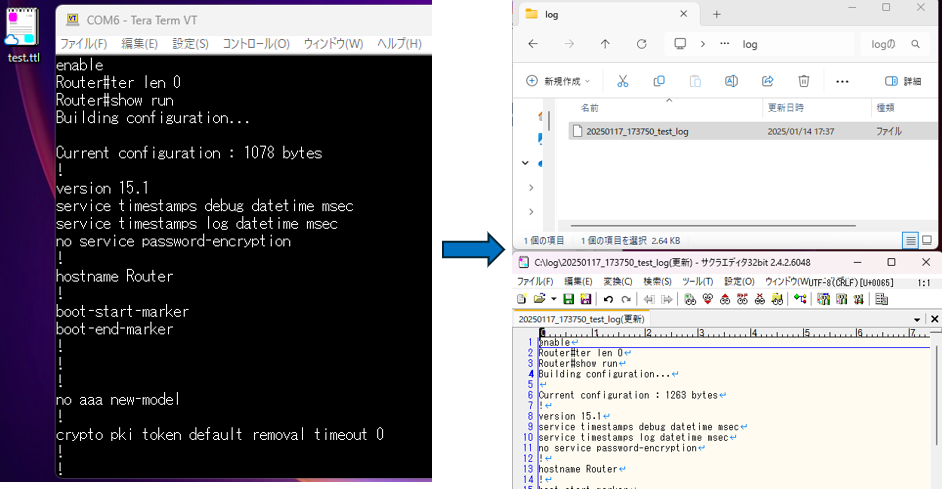
Task: Create a new file in Sakura Editor toolbar
Action: coord(521,299)
